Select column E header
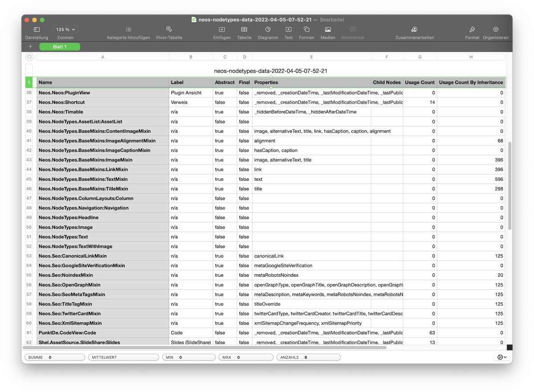Image resolution: width=534 pixels, height=392 pixels. point(311,57)
